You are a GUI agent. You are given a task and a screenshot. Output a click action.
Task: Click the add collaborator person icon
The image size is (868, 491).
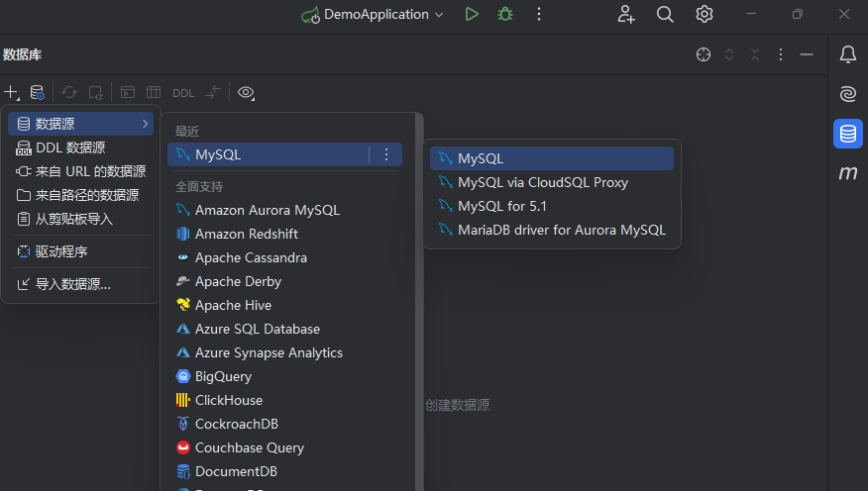tap(625, 14)
